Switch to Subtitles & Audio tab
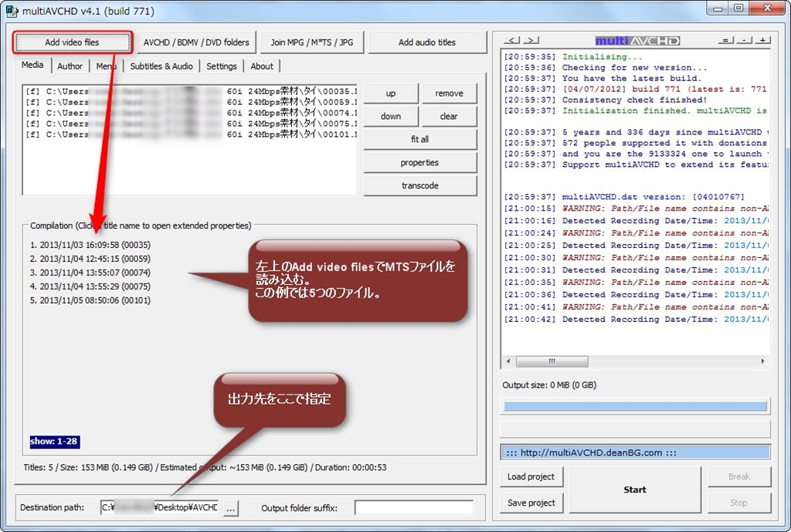 coord(161,66)
